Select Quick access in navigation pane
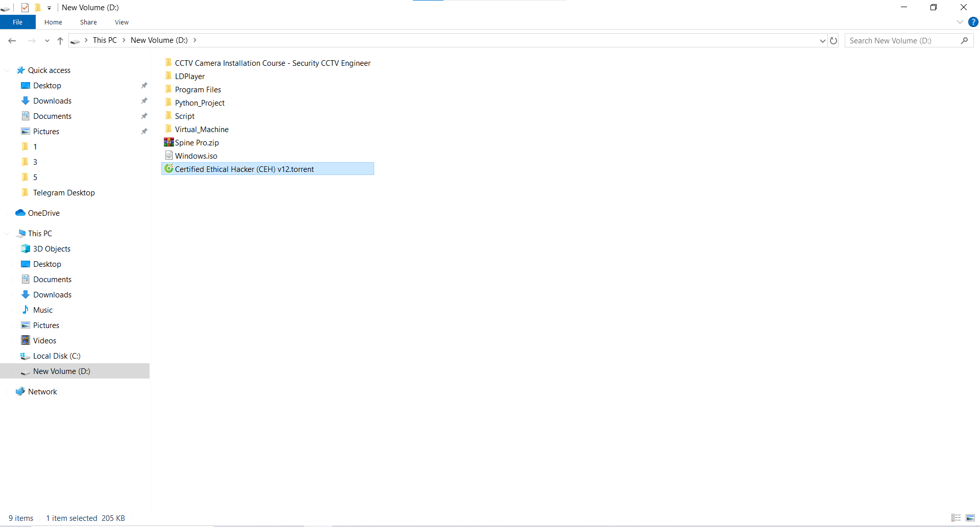 pos(49,70)
